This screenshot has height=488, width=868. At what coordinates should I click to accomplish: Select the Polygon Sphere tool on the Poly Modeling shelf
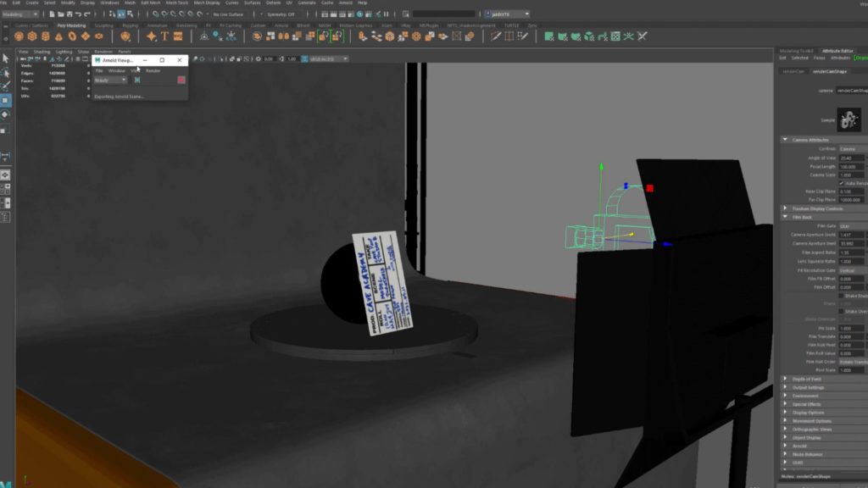[19, 36]
